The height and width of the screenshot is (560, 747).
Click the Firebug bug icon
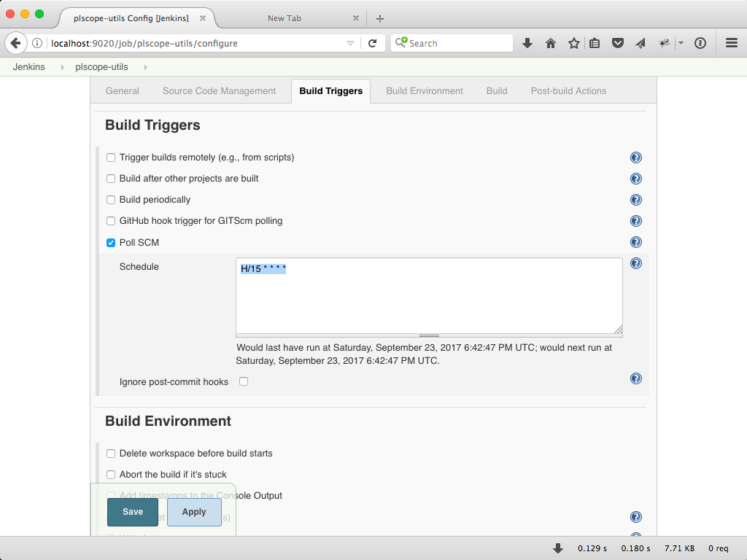tap(664, 43)
